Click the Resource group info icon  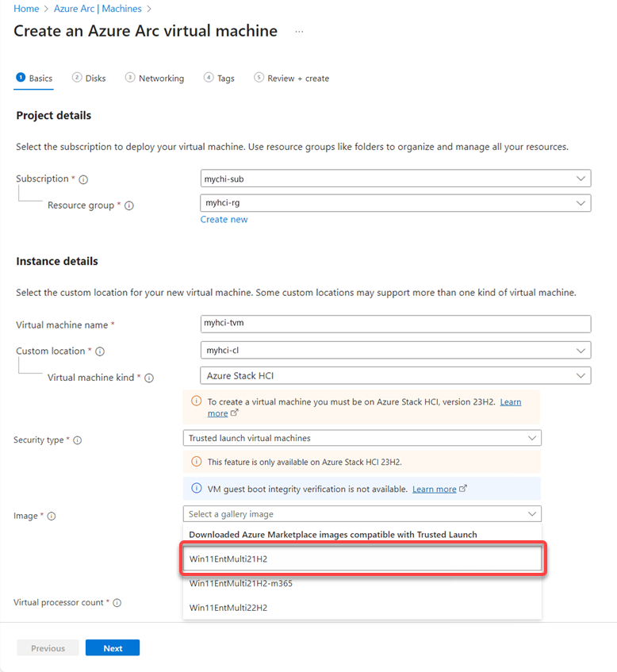(x=129, y=205)
